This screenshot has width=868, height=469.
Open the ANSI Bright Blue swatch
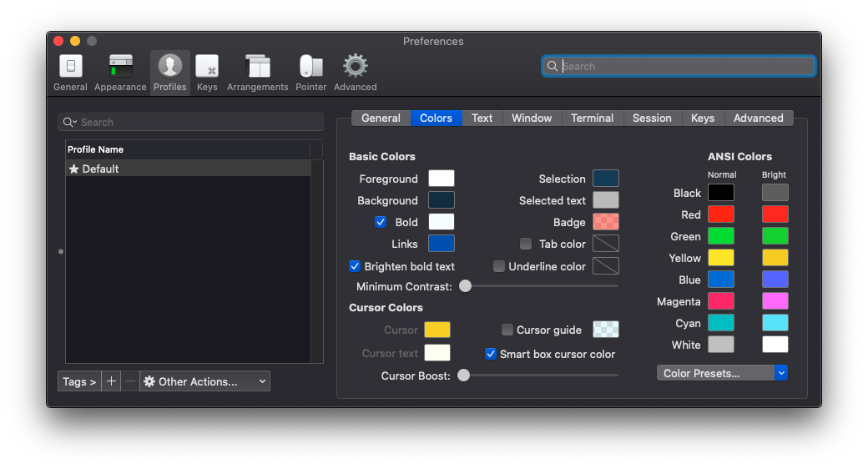pyautogui.click(x=775, y=279)
